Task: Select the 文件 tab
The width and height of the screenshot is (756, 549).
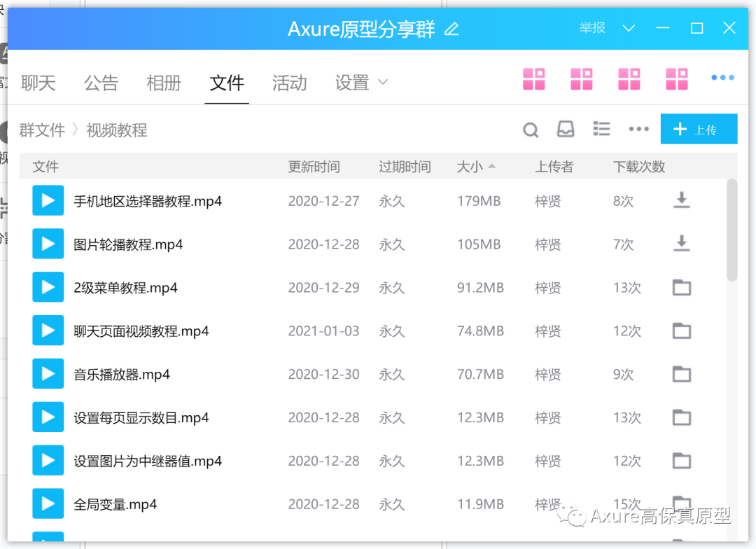Action: pyautogui.click(x=227, y=83)
